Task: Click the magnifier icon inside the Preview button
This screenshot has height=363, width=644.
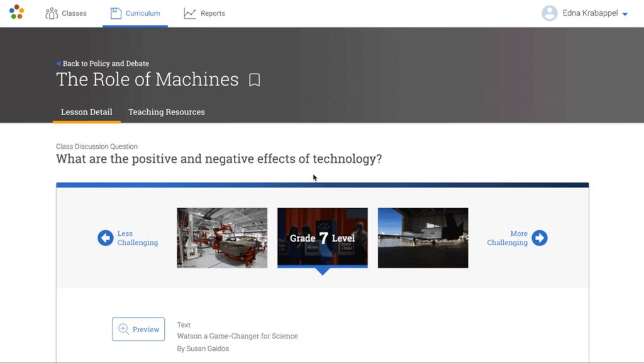Action: coord(125,329)
